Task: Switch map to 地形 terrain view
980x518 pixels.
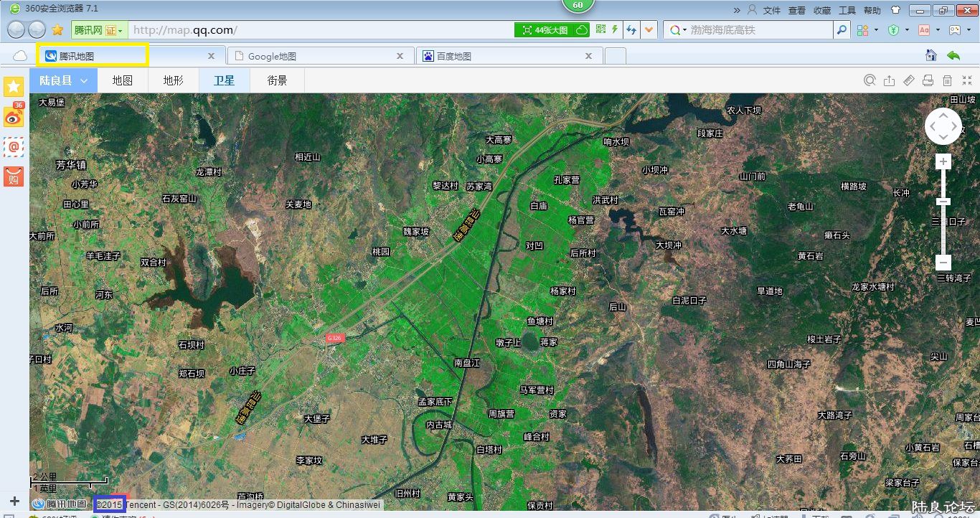Action: pyautogui.click(x=173, y=80)
